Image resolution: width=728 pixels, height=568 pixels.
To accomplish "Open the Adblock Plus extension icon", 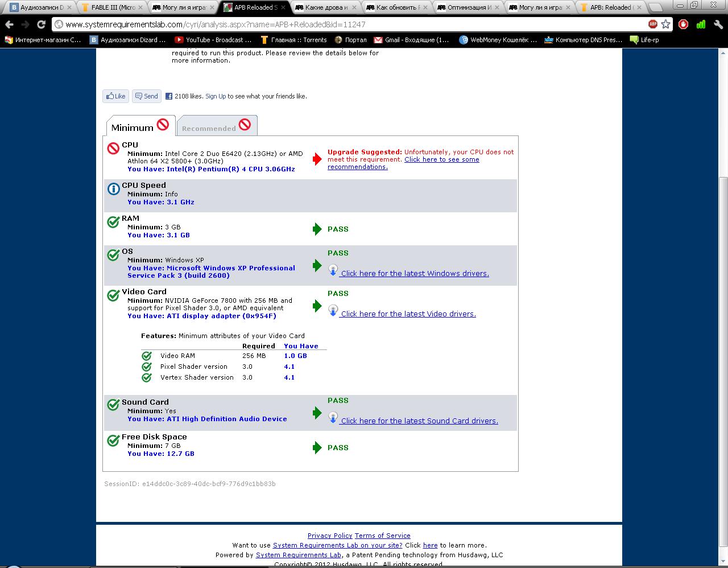I will pos(653,24).
